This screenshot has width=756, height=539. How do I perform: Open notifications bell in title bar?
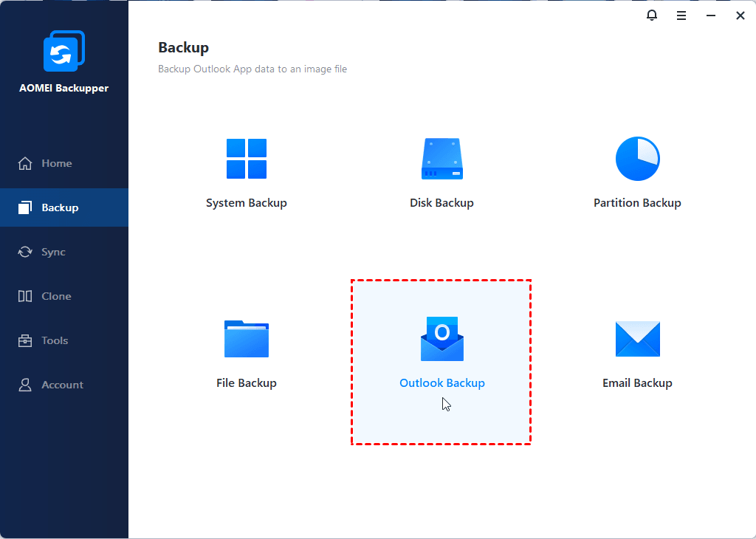tap(652, 16)
